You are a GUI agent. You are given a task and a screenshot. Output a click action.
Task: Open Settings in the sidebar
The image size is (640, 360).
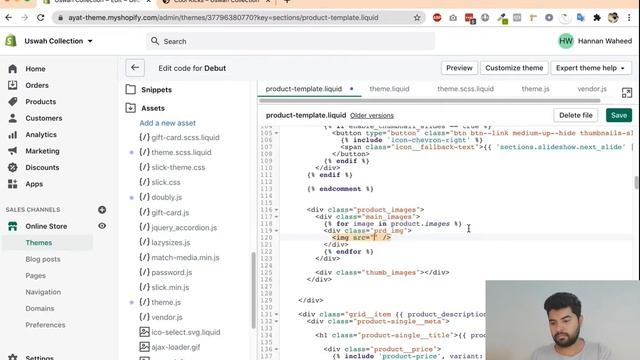(x=39, y=357)
